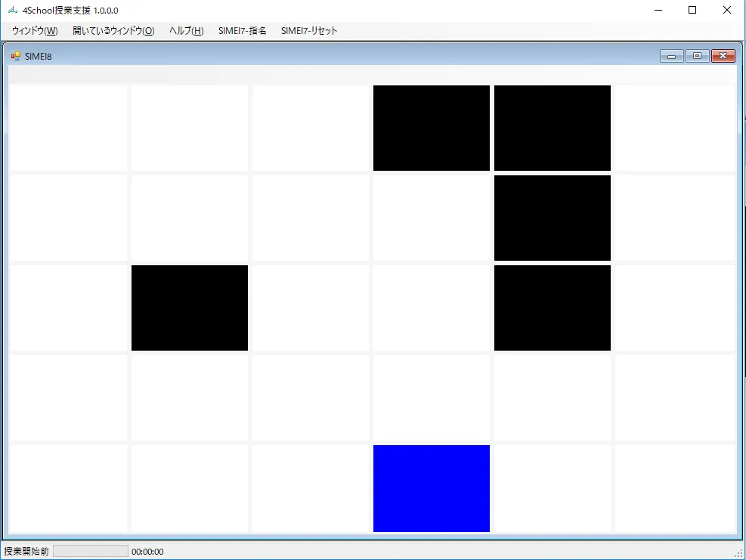
Task: Restore the SIMEI8 child window size
Action: pos(698,56)
